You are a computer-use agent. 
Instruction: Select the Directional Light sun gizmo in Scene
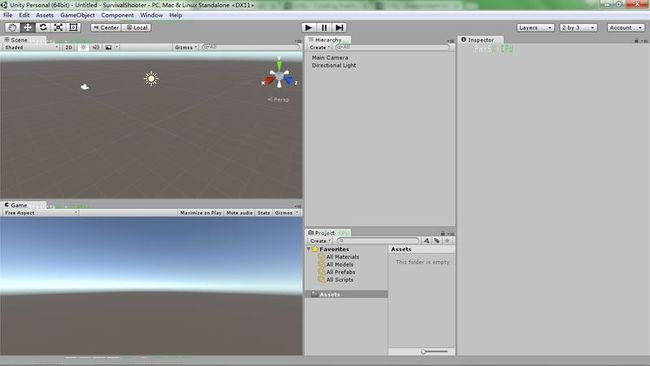(151, 78)
